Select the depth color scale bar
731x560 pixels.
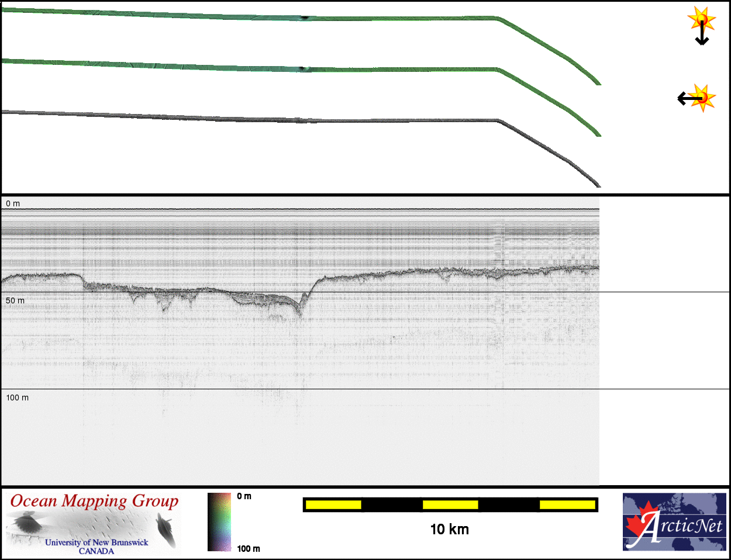coord(219,522)
